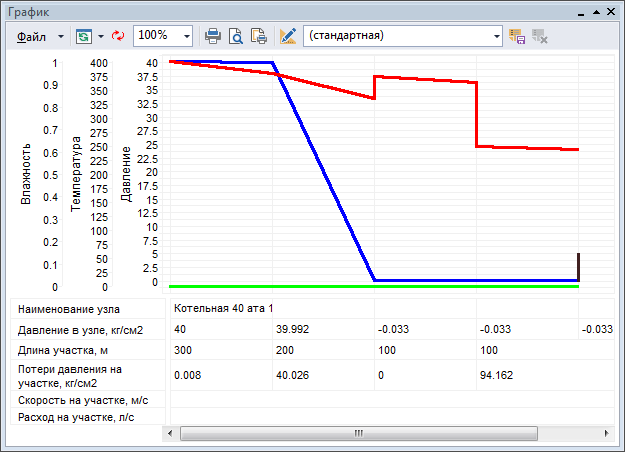This screenshot has height=452, width=625.
Task: Click the pin icon in the title bar
Action: (581, 11)
